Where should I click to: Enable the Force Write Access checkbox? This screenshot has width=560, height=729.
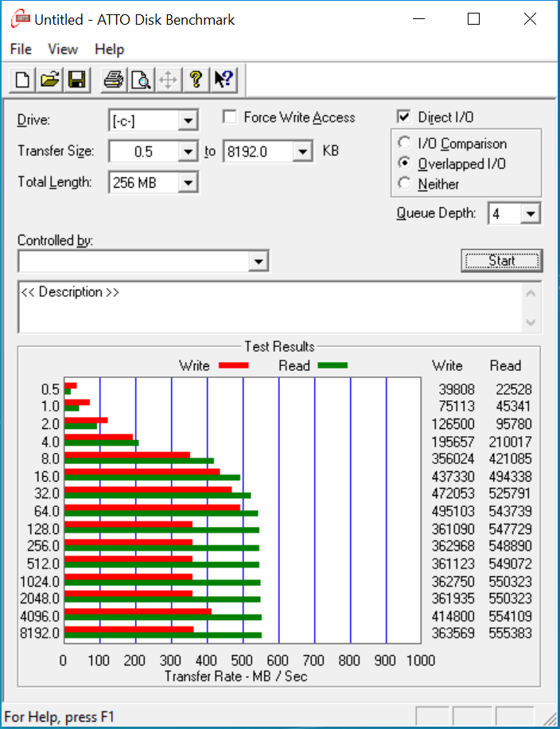tap(230, 117)
